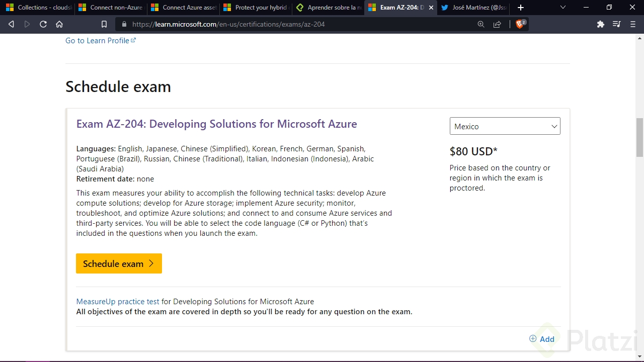Viewport: 644px width, 362px height.
Task: Click the share icon next to the address bar
Action: pos(497,24)
